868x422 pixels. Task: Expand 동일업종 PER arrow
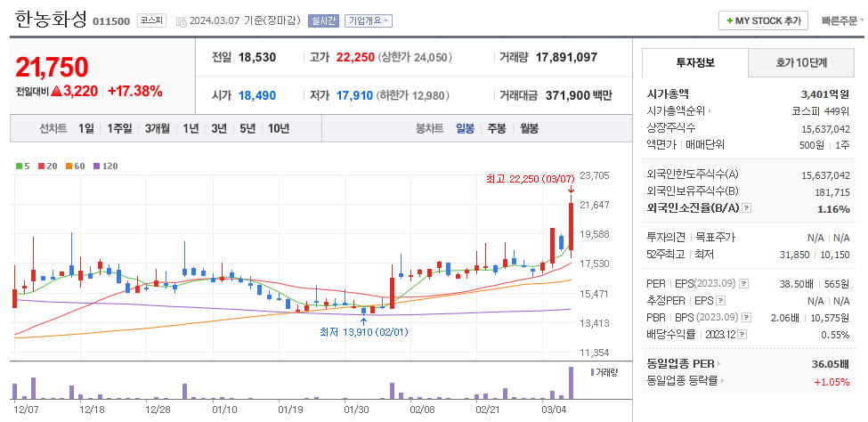(719, 364)
